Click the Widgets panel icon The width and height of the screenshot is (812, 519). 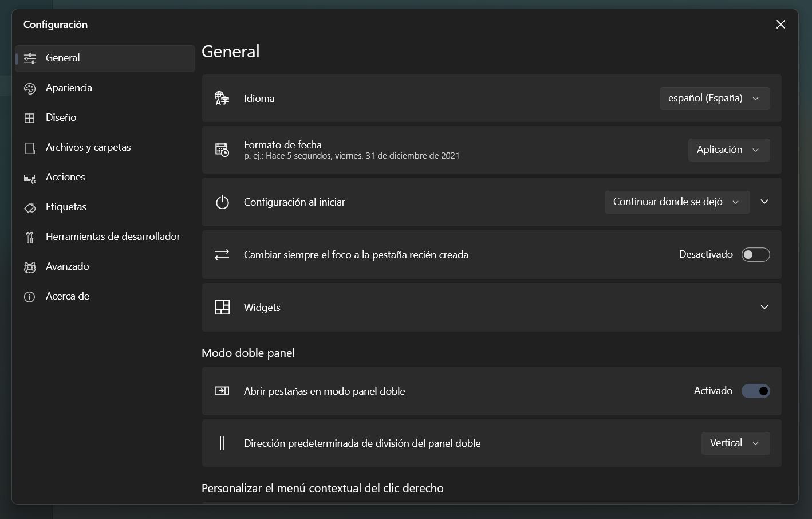click(x=222, y=307)
